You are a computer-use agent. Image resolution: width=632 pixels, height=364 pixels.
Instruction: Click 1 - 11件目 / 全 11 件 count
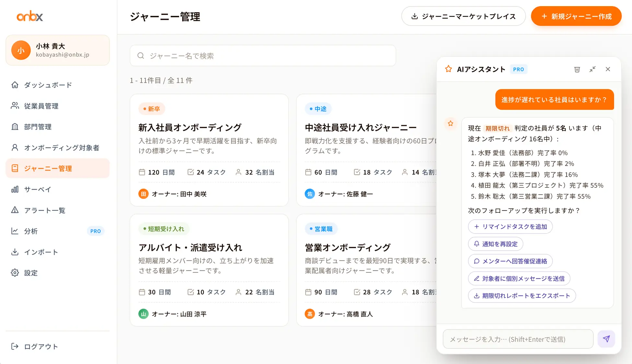coord(161,80)
